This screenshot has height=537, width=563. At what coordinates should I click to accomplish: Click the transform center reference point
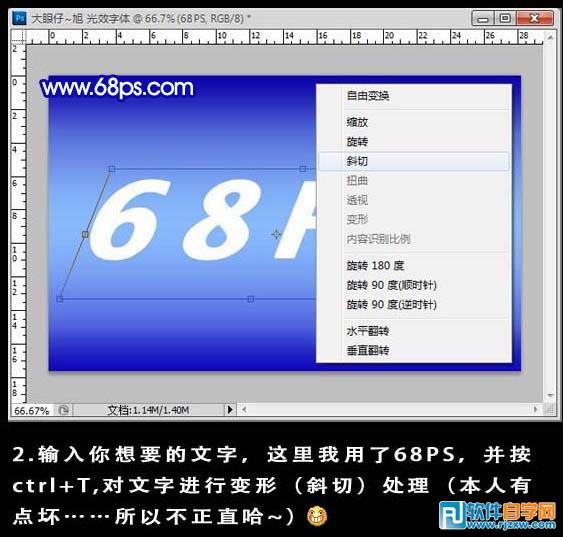point(276,234)
